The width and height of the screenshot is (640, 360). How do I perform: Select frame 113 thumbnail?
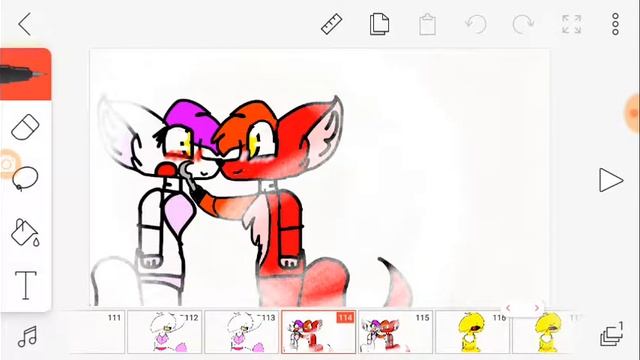point(242,332)
